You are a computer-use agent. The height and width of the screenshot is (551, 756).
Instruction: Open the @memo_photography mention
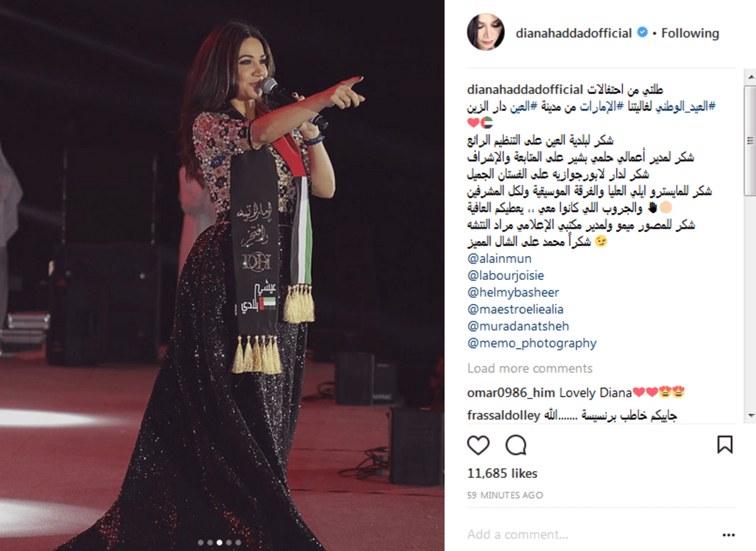[x=532, y=344]
